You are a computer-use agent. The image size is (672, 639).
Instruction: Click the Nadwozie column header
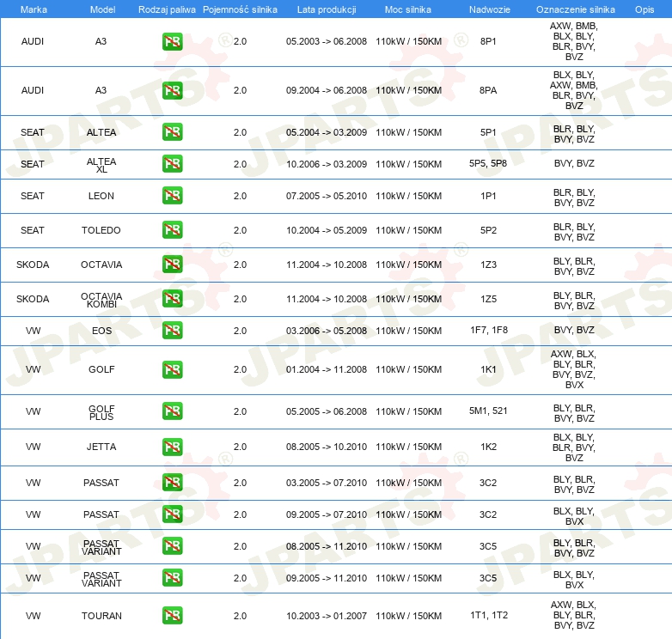[x=490, y=9]
